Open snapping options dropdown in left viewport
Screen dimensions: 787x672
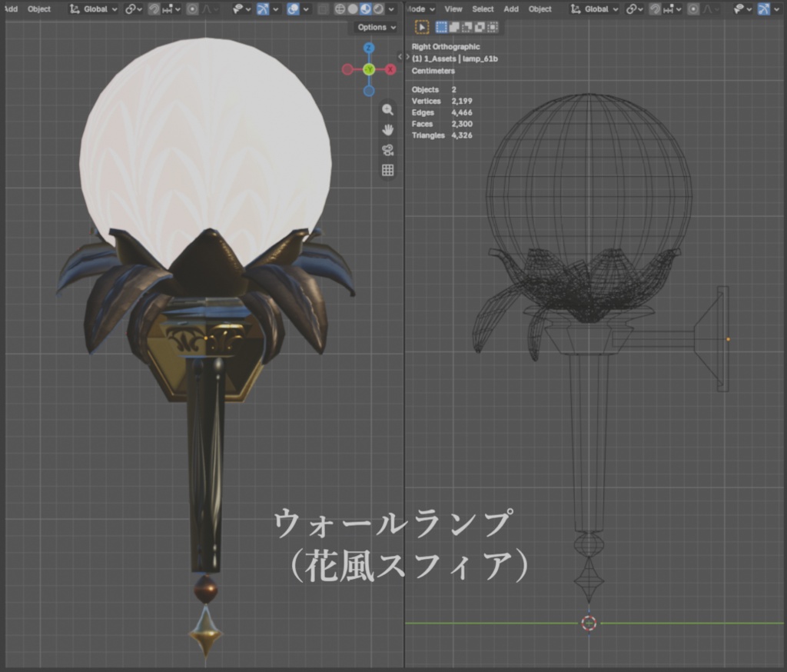[x=171, y=9]
